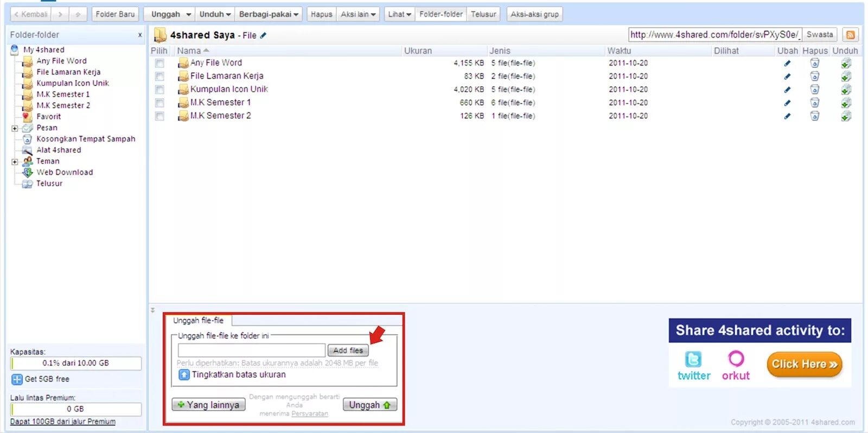Image resolution: width=868 pixels, height=433 pixels.
Task: Download File Lamaran Kerja using its Unduh icon
Action: point(846,76)
